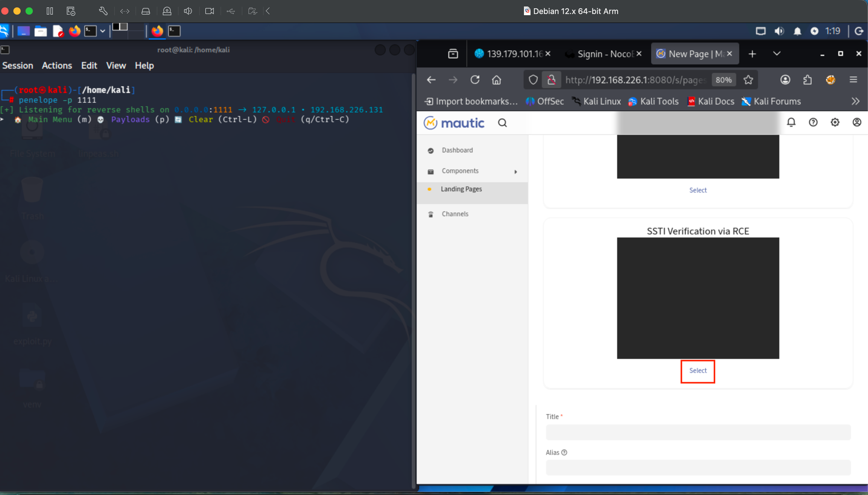Open the list all tabs dropdown
Image resolution: width=868 pixels, height=495 pixels.
tap(777, 54)
